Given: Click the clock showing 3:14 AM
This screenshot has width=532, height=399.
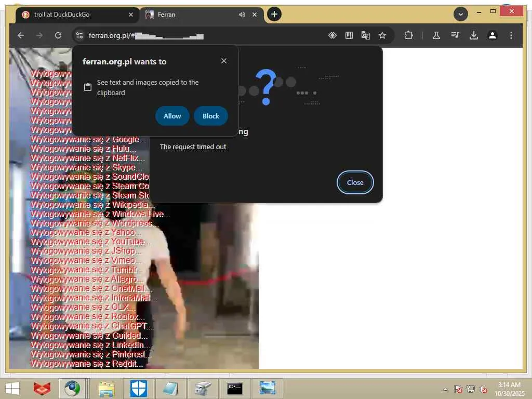Looking at the screenshot, I should [x=509, y=389].
